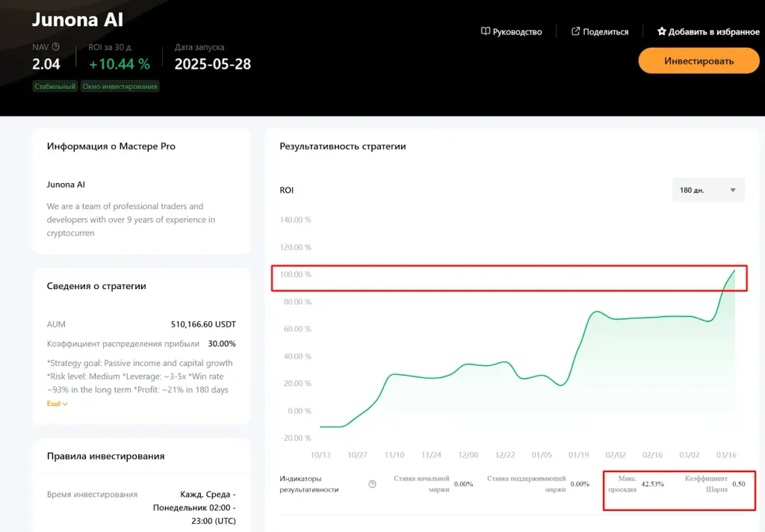Click the Стабильный tag
Screen dimensions: 765x532
tap(55, 87)
